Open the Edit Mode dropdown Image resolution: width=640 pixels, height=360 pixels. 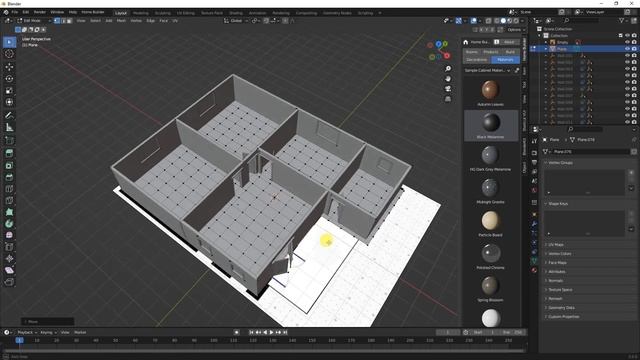pos(33,20)
